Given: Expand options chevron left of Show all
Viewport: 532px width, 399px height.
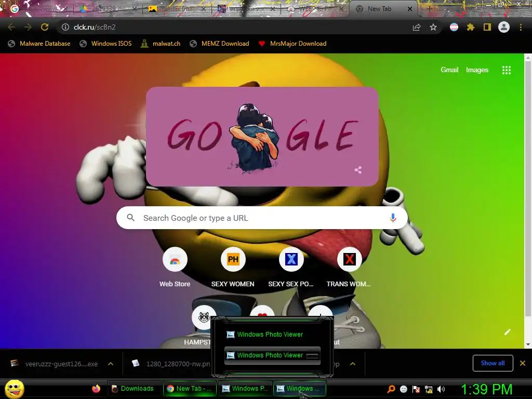Looking at the screenshot, I should click(x=353, y=364).
